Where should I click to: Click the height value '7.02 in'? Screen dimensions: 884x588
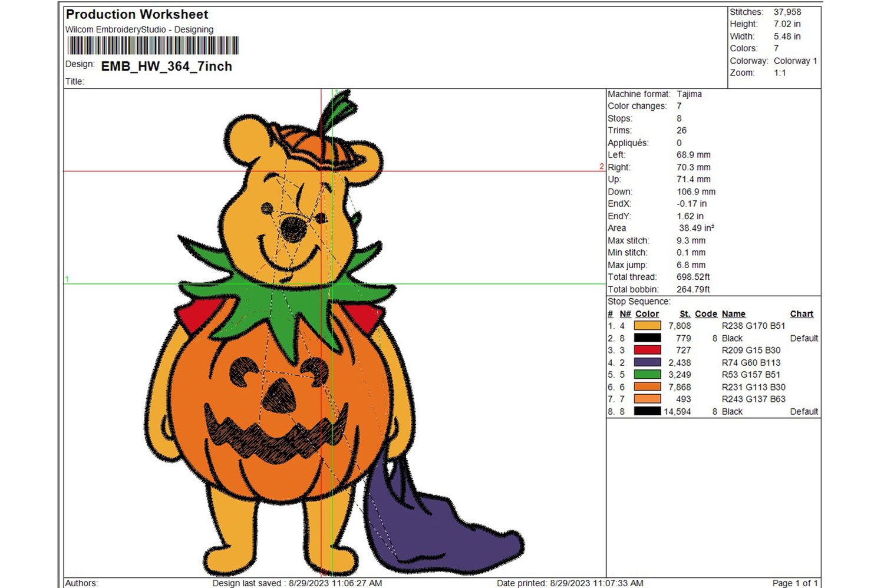click(787, 24)
